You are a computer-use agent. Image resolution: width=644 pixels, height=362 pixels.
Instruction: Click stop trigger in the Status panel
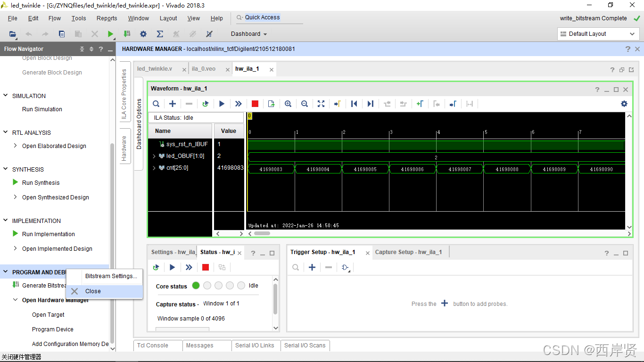[206, 267]
